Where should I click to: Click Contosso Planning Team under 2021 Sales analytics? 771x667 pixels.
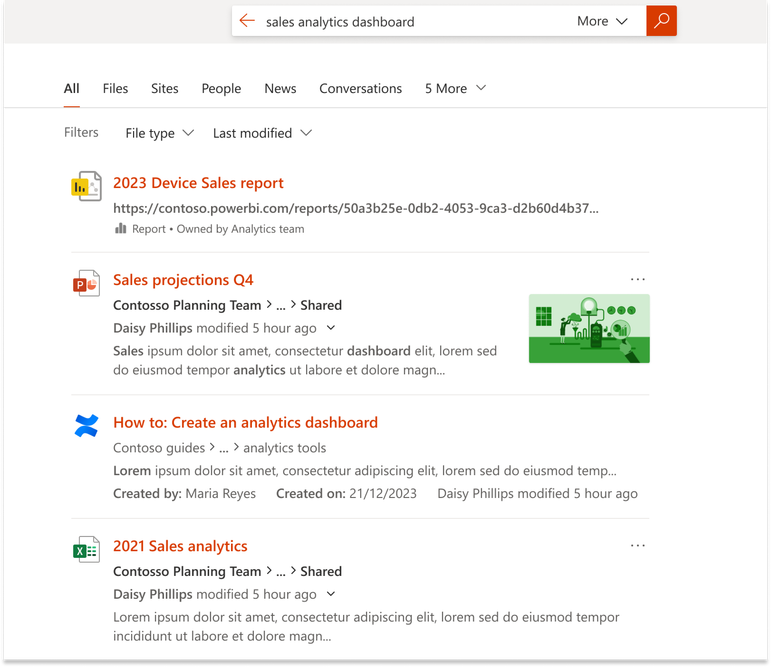pos(187,572)
